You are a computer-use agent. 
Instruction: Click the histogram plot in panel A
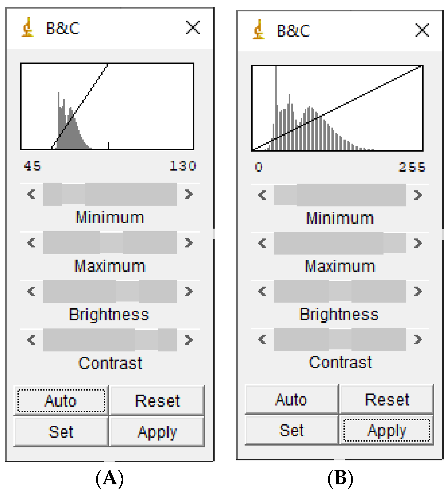[x=107, y=106]
